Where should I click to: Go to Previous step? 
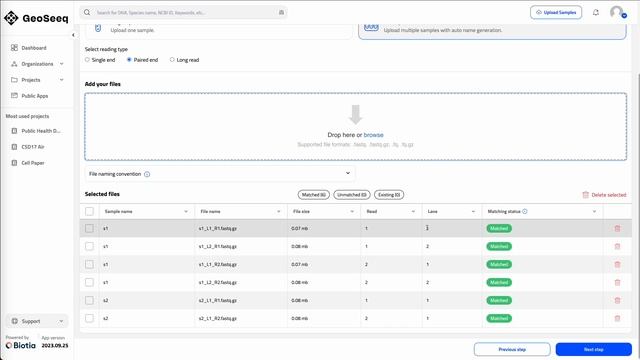tap(512, 349)
